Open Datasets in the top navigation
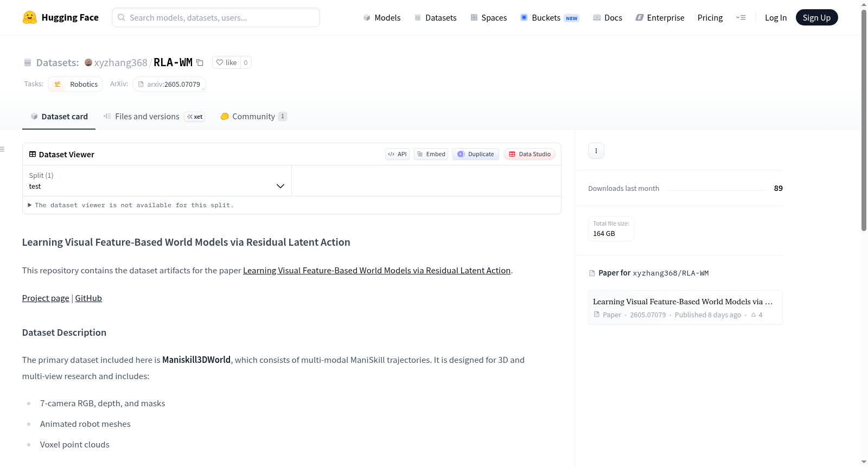The width and height of the screenshot is (868, 467). pyautogui.click(x=435, y=17)
